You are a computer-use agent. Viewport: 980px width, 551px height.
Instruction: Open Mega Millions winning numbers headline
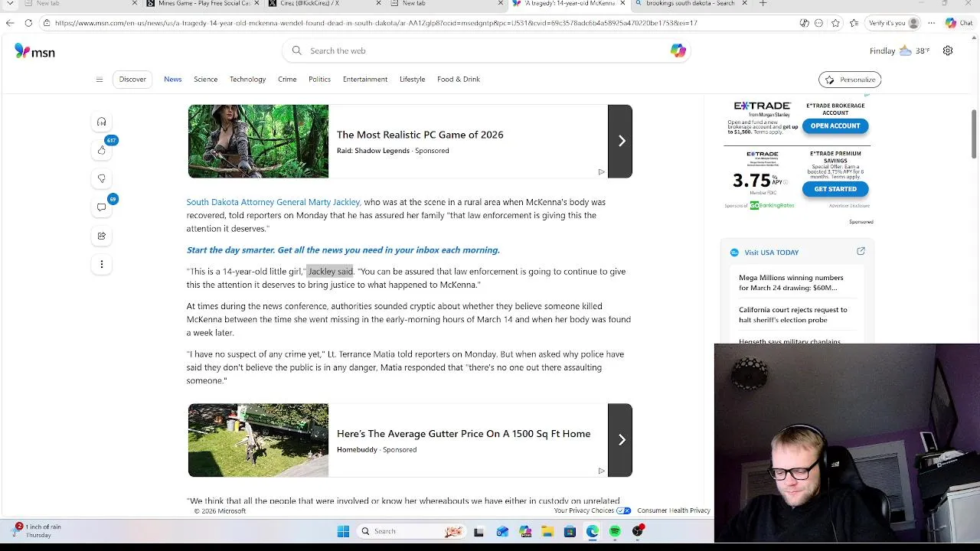pos(791,282)
